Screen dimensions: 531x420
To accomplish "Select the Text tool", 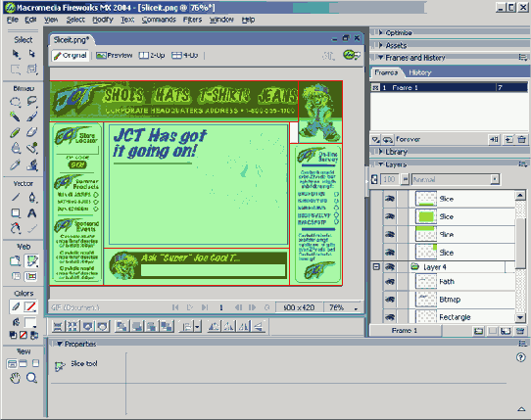I will pos(31,213).
